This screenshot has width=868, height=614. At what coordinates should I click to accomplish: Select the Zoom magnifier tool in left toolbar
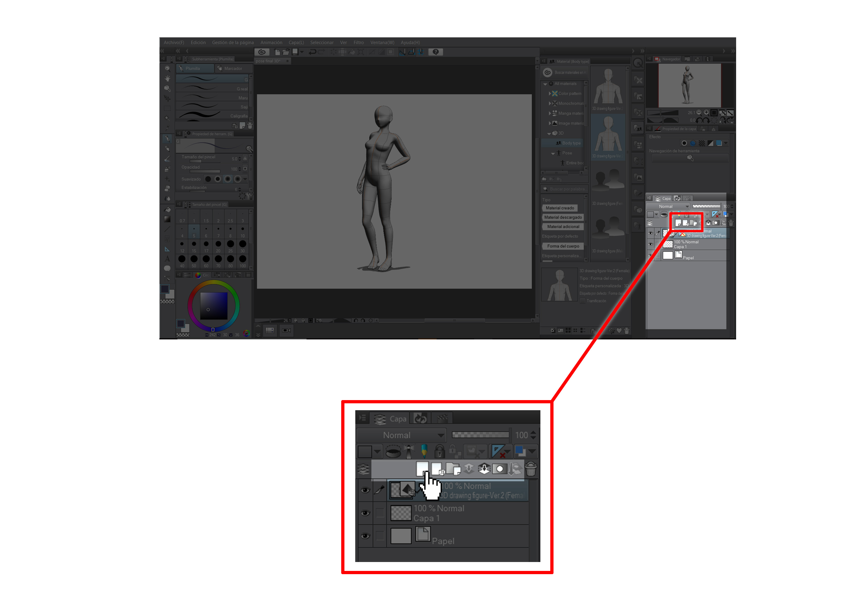click(x=167, y=69)
